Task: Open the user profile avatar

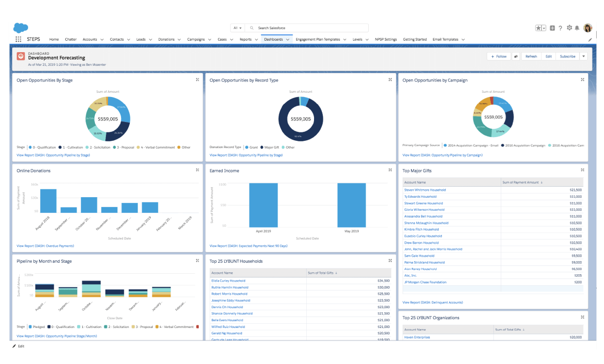Action: point(587,28)
